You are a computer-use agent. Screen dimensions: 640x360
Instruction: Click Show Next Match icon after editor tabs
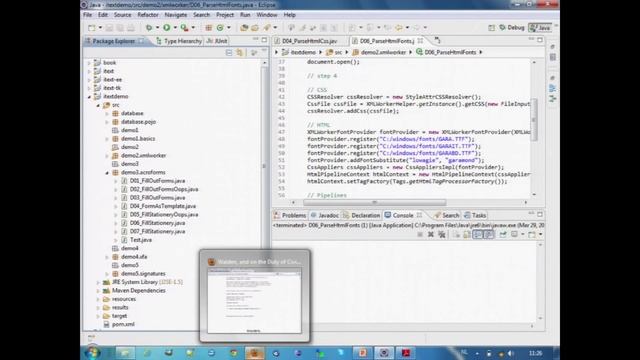click(437, 40)
